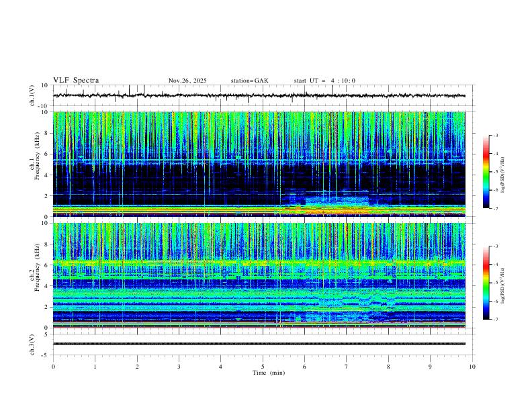532x411 pixels.
Task: Click the 'ch.1(V)' waveform axis label
Action: (32, 95)
